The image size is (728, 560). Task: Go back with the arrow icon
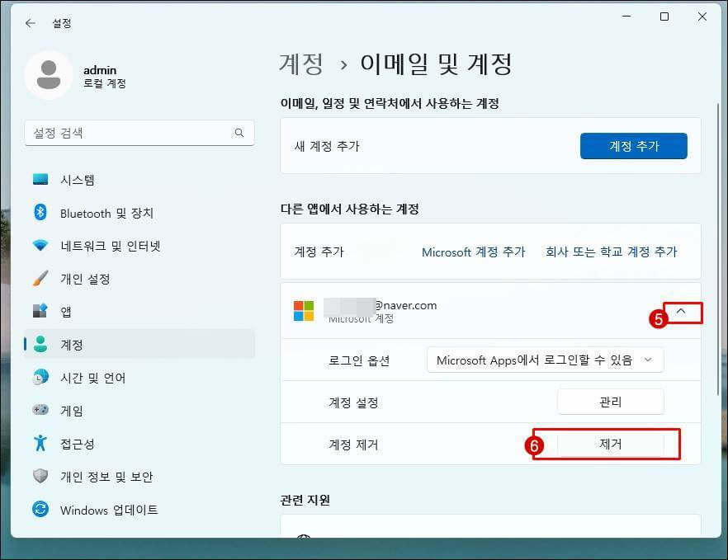click(31, 23)
